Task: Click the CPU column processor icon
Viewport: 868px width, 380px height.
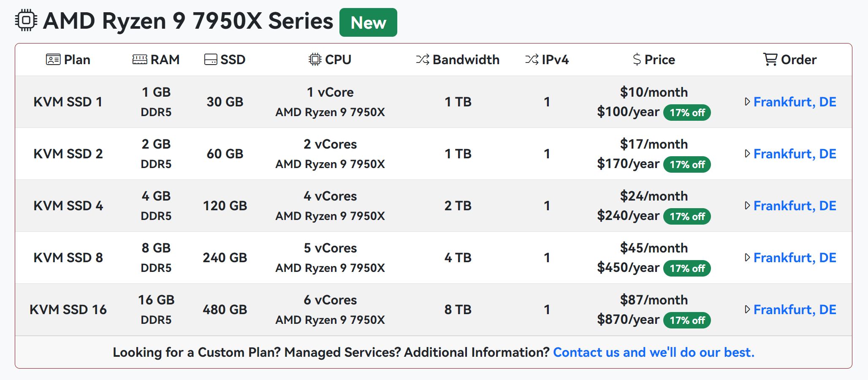Action: [x=315, y=60]
